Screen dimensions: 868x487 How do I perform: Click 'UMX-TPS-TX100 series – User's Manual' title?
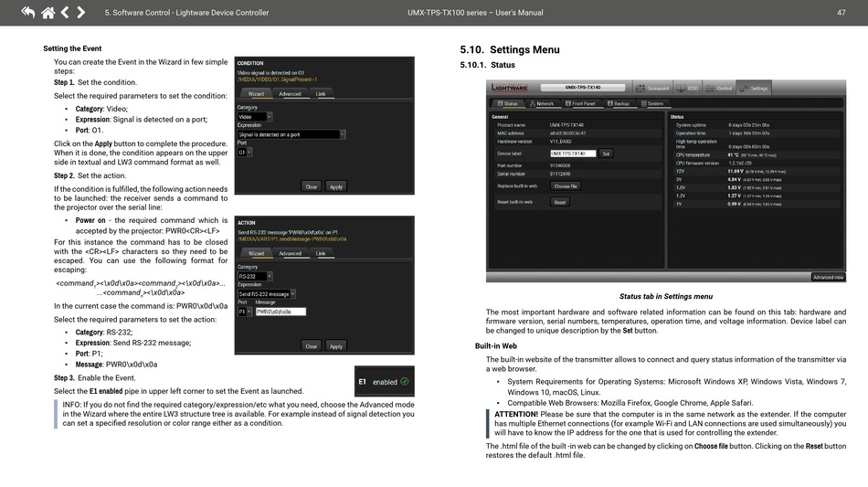475,12
